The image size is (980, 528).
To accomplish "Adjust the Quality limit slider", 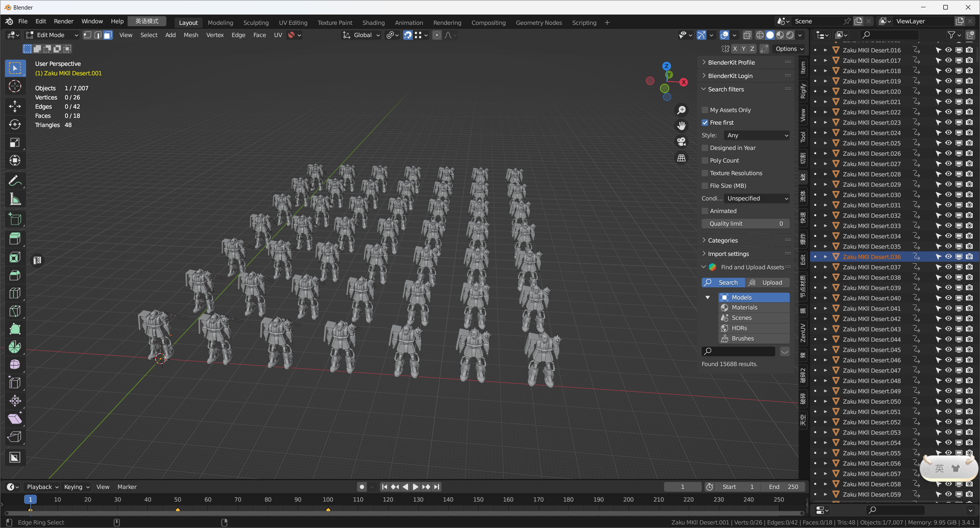I will [x=745, y=223].
